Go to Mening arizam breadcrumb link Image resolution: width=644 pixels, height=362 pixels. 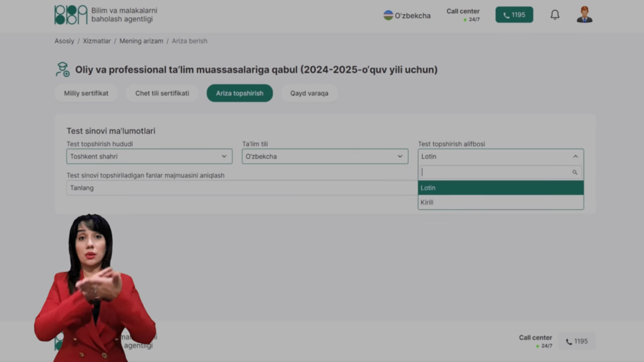coord(141,41)
